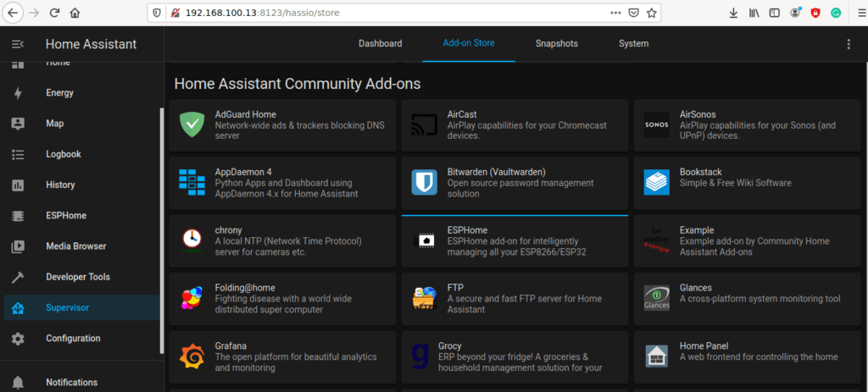Toggle the Firefox sidebar view icon
868x392 pixels.
click(x=775, y=13)
